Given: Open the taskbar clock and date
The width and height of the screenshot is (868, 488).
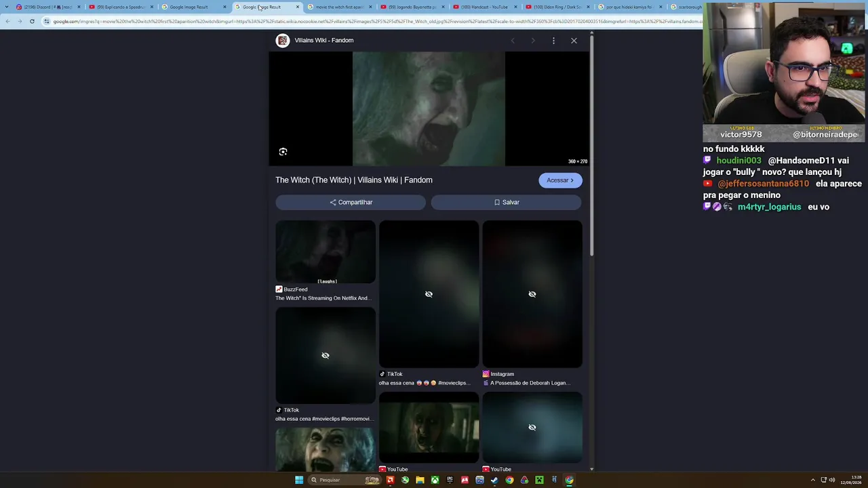Looking at the screenshot, I should click(851, 480).
